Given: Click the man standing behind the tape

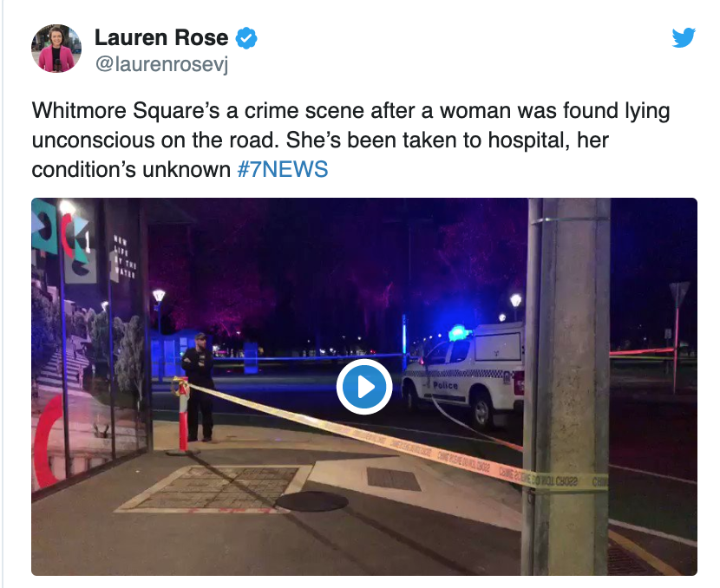Looking at the screenshot, I should pos(200,387).
